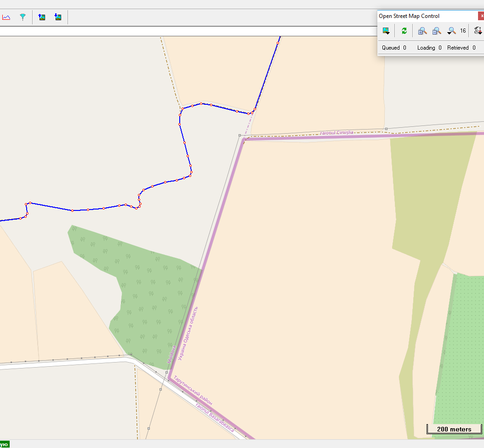The width and height of the screenshot is (484, 448).
Task: Click the 200 meters scale bar
Action: point(454,429)
